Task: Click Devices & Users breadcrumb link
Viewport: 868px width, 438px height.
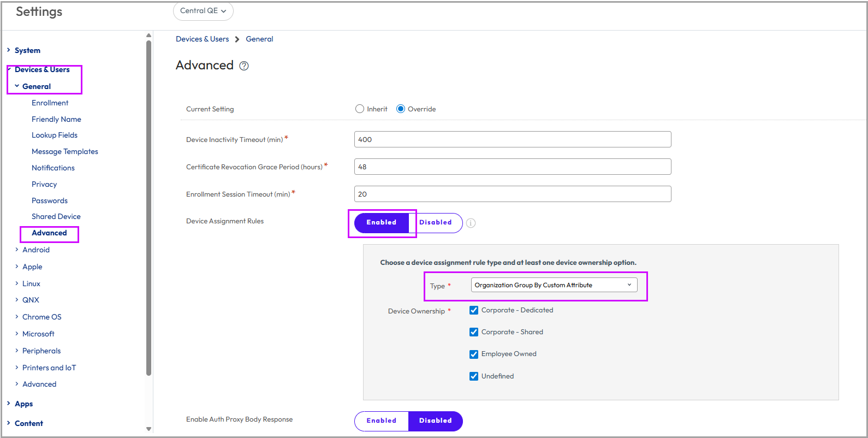Action: pos(203,39)
